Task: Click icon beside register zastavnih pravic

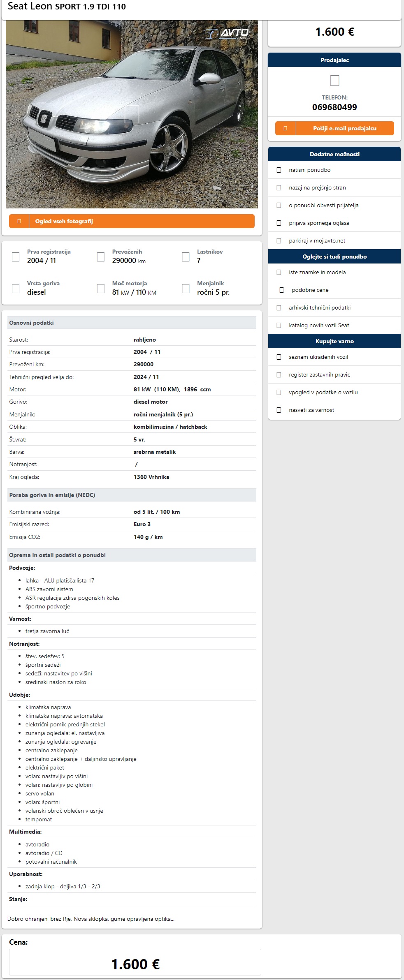Action: click(279, 374)
